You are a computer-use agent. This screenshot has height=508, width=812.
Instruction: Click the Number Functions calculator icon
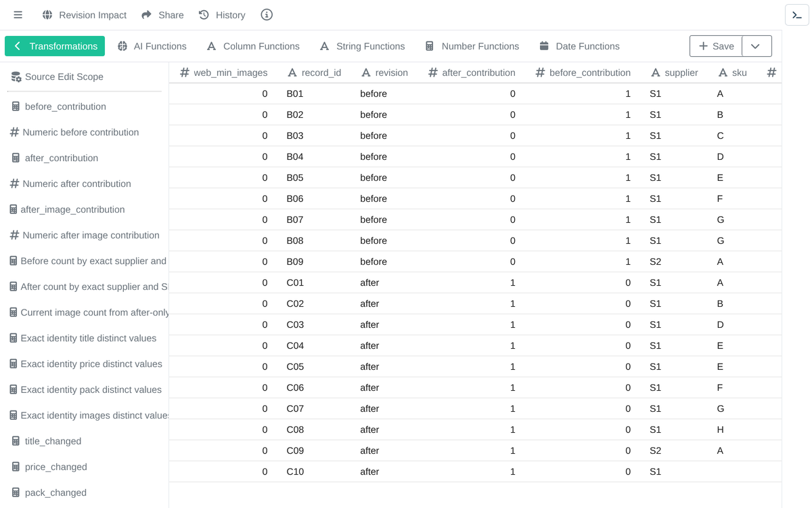tap(430, 46)
